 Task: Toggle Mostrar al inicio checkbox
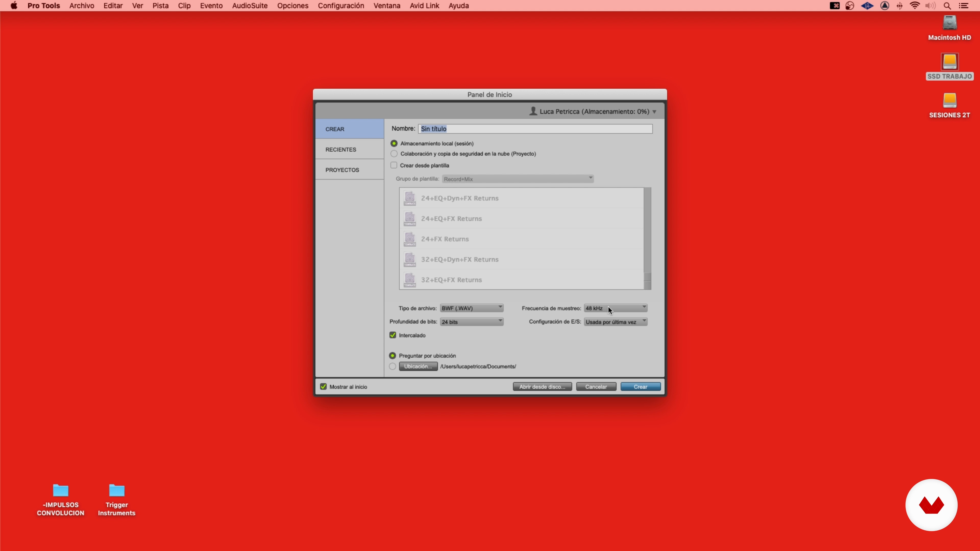coord(323,387)
